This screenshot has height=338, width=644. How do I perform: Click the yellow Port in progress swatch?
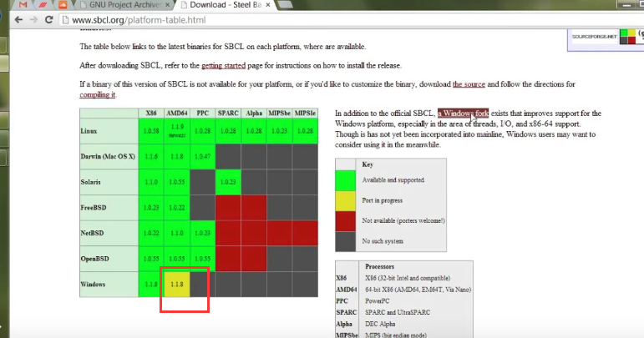coord(346,200)
